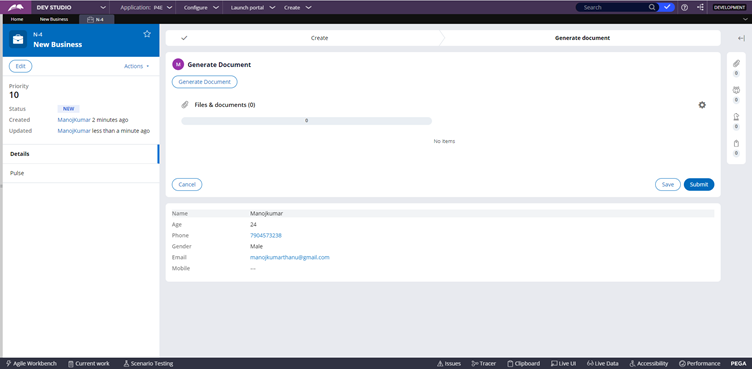Viewport: 752px width, 369px height.
Task: Open stakeholders icon in right utilities panel
Action: click(736, 117)
